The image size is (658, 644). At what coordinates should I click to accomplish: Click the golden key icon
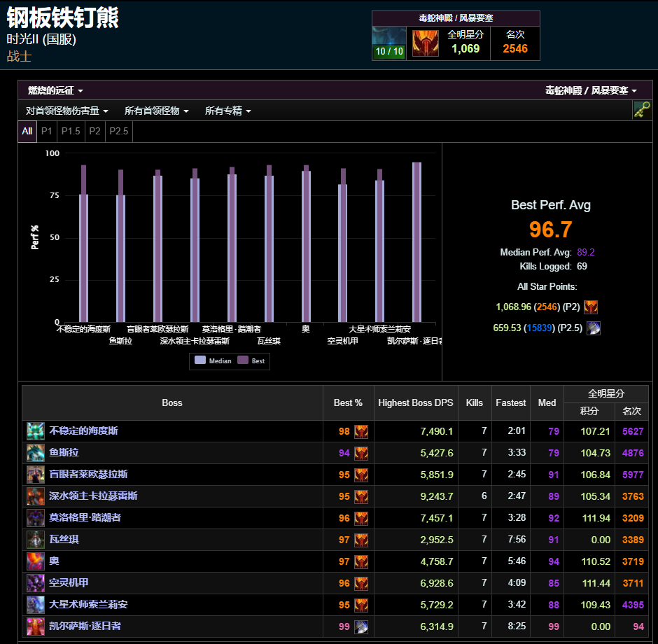pos(641,110)
